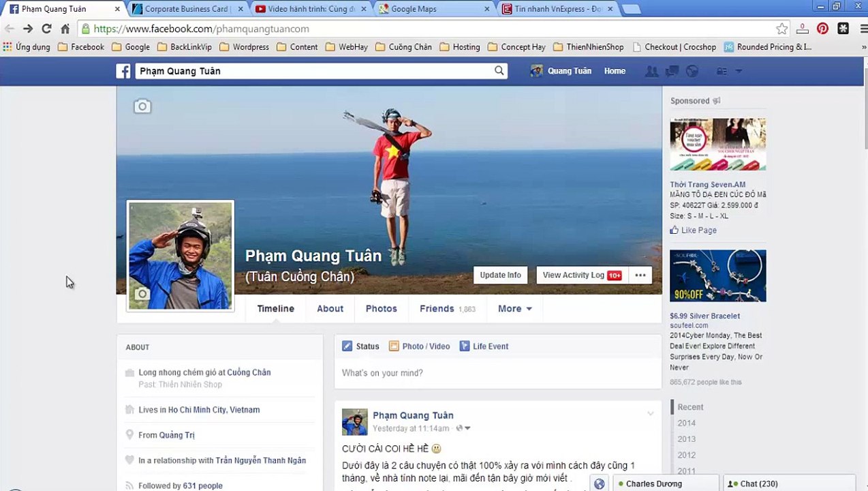The width and height of the screenshot is (868, 491).
Task: Open the Photos profile tab
Action: coord(382,309)
